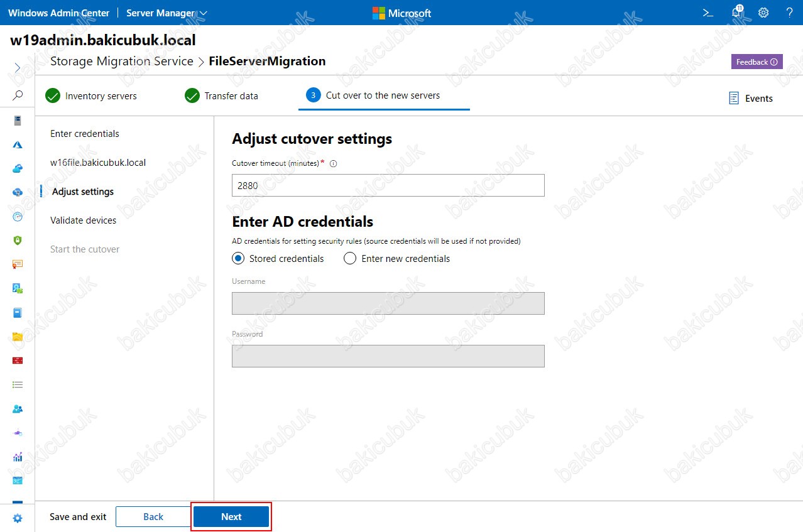Screen dimensions: 803x532
Task: Expand the Server Manager dropdown
Action: pos(167,13)
